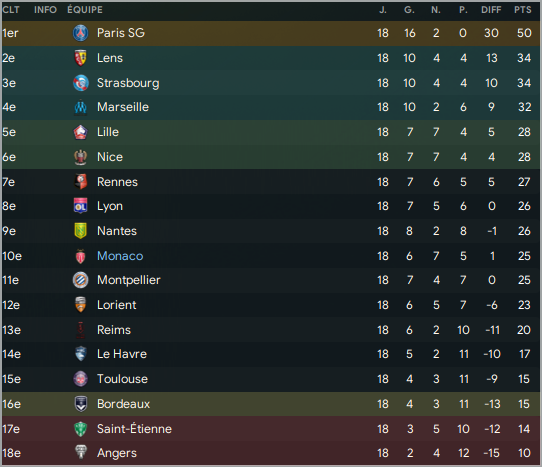Click the Marseille club badge
The height and width of the screenshot is (467, 542).
pyautogui.click(x=81, y=107)
